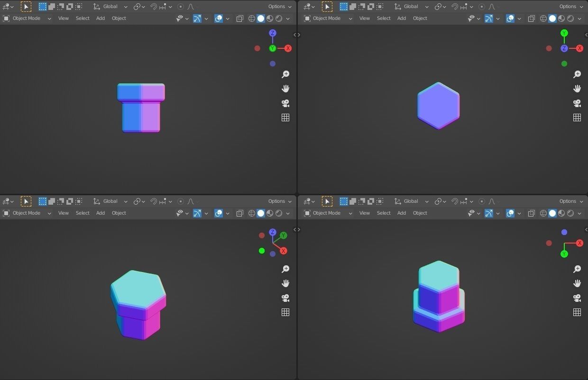
Task: Open Add menu in bottom-left viewport
Action: pyautogui.click(x=101, y=213)
